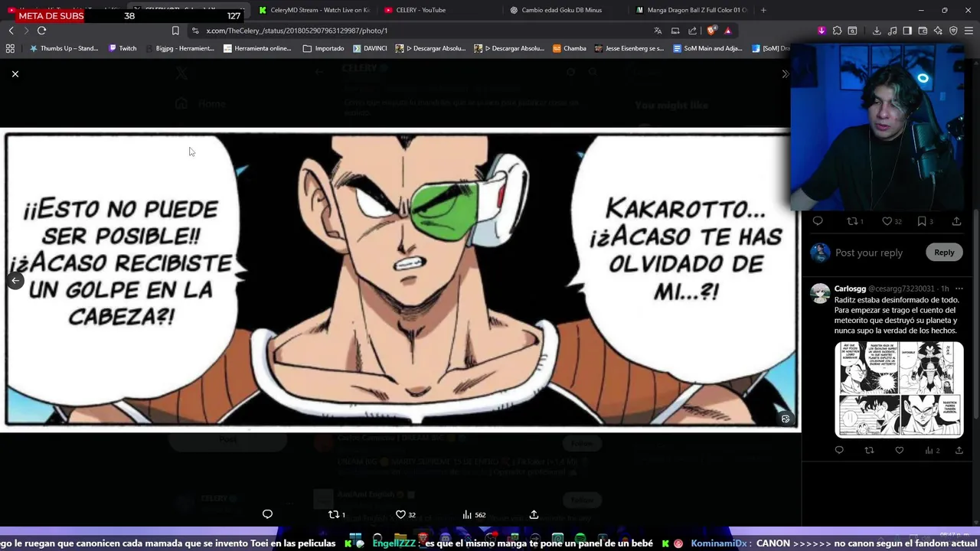Open Brave VPN shield icon

[x=953, y=31]
